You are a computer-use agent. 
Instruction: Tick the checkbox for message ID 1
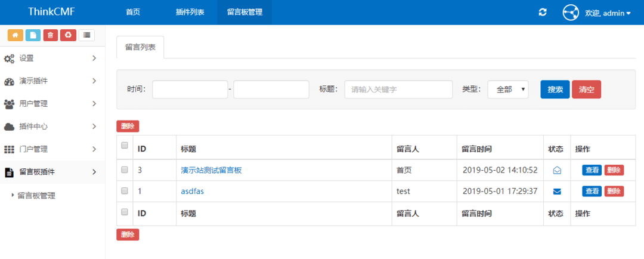(125, 191)
